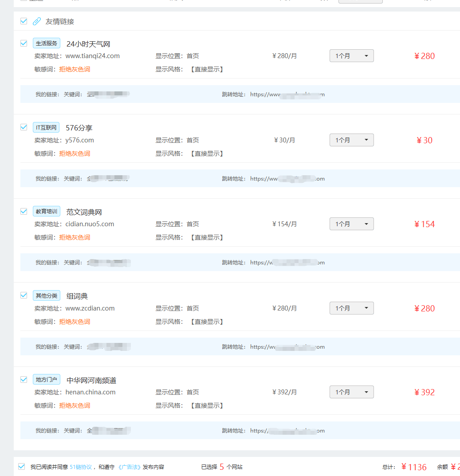Image resolution: width=460 pixels, height=476 pixels.
Task: Open the 组词典 site title
Action: tap(77, 296)
